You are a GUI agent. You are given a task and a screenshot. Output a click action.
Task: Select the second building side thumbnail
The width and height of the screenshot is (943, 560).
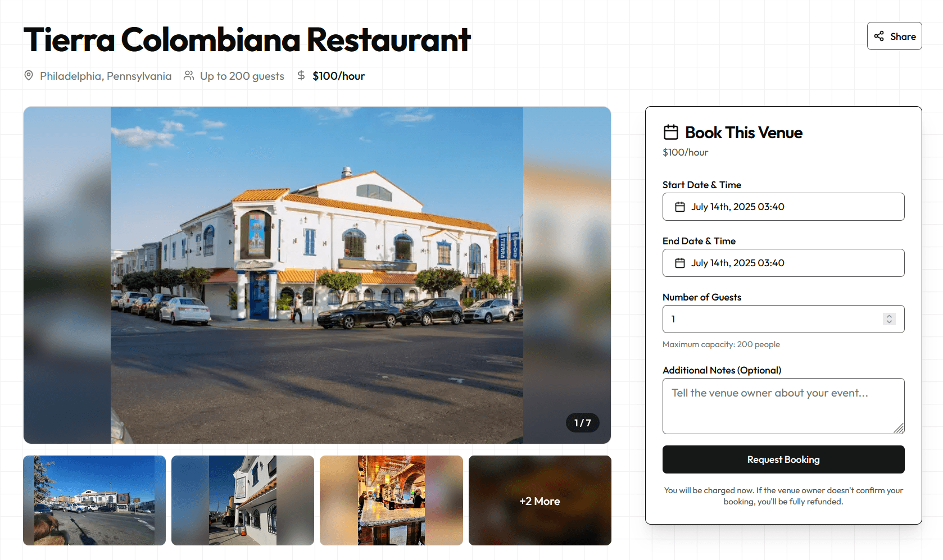[243, 500]
